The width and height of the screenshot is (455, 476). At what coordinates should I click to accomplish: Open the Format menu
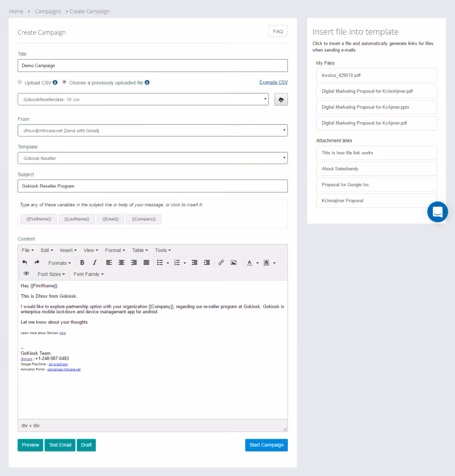click(x=115, y=250)
